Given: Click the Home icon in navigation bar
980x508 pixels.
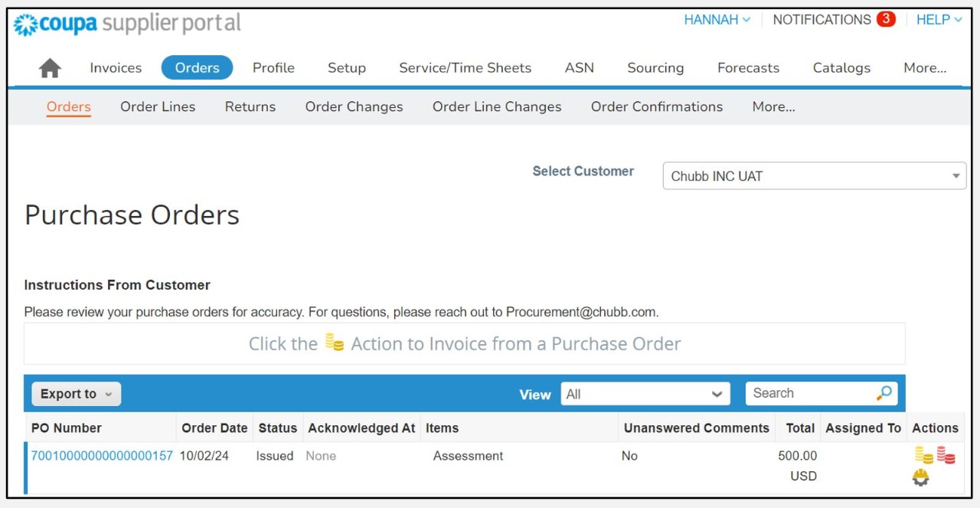Looking at the screenshot, I should coord(50,68).
